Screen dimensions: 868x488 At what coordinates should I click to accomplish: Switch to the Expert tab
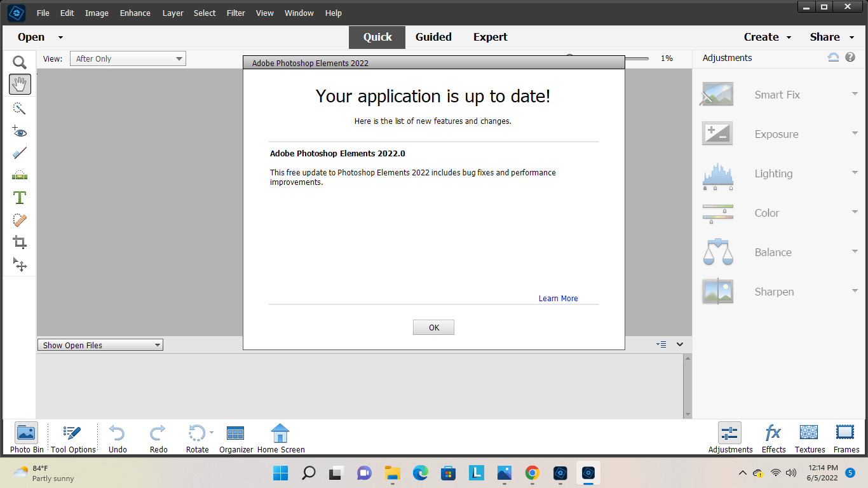[490, 37]
